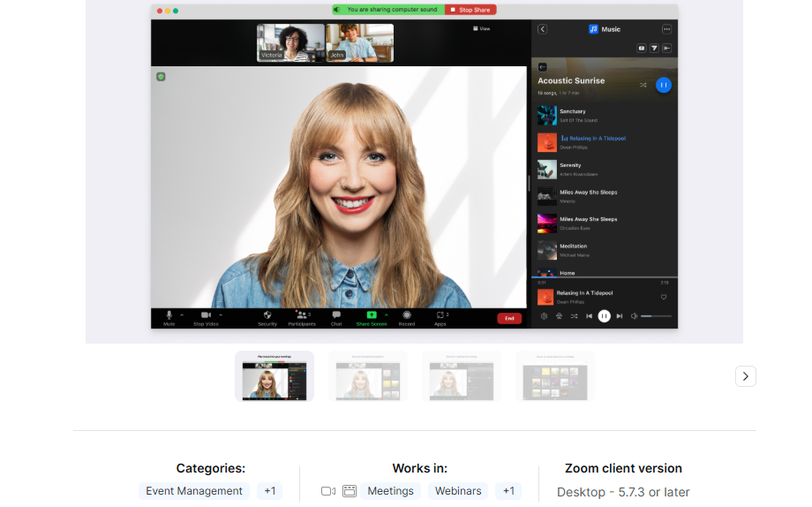Viewport: 812px width, 507px height.
Task: Click the calendar window icon under Works in
Action: click(x=350, y=491)
